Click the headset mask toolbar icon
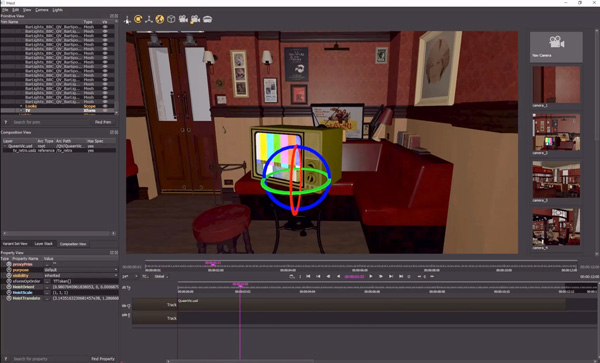Viewport: 600px width, 363px height. pos(207,19)
